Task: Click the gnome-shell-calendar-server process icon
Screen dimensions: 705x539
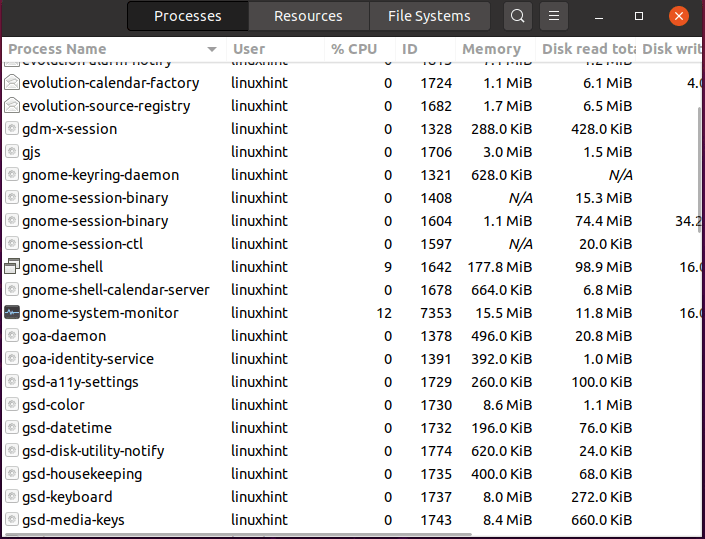Action: [12, 290]
